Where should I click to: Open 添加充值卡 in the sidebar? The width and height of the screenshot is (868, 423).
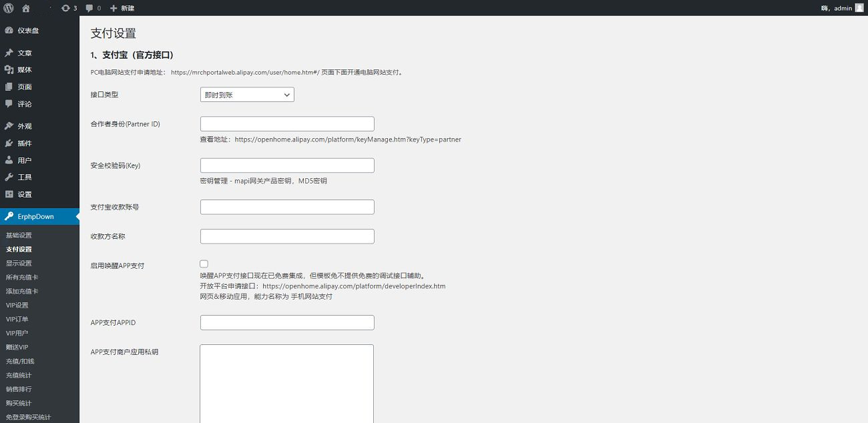[x=22, y=292]
